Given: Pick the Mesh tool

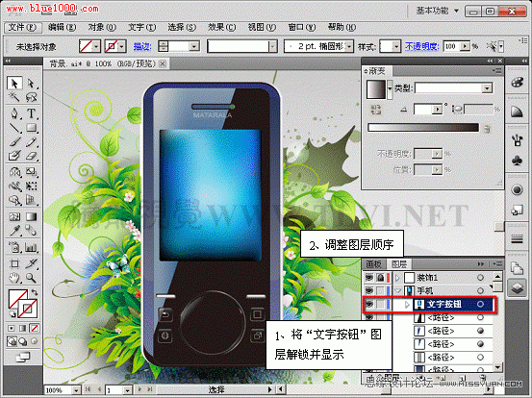Looking at the screenshot, I should pyautogui.click(x=14, y=216).
